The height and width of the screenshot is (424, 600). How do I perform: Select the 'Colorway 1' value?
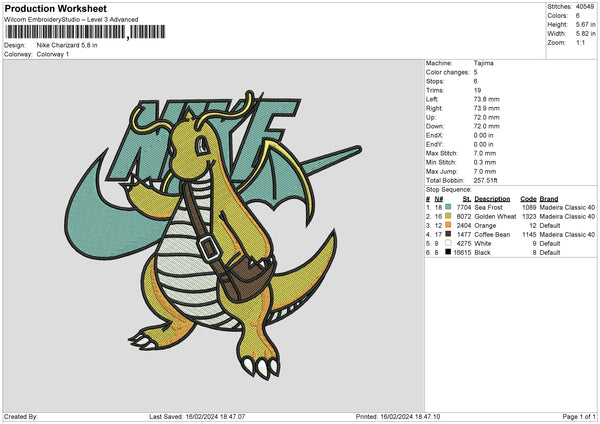click(53, 54)
